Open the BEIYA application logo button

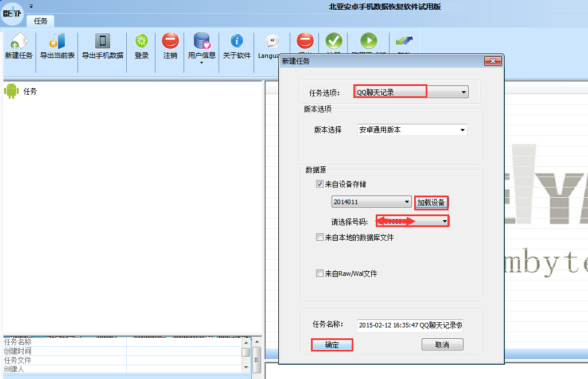(x=12, y=14)
